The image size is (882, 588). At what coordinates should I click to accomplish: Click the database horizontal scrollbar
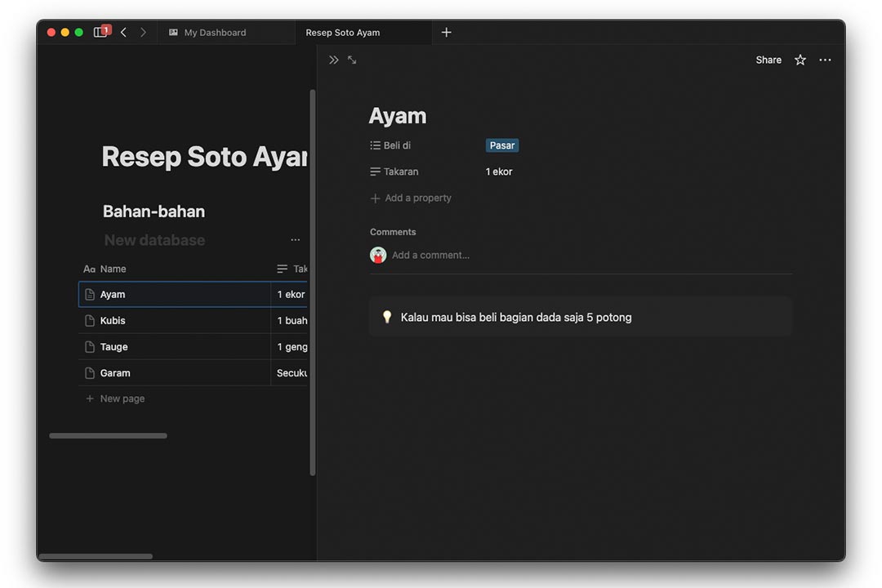(x=108, y=435)
